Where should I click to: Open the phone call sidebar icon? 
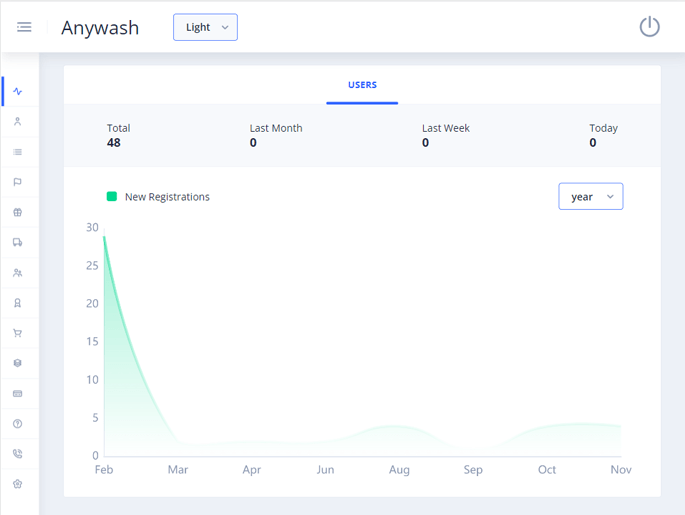17,454
